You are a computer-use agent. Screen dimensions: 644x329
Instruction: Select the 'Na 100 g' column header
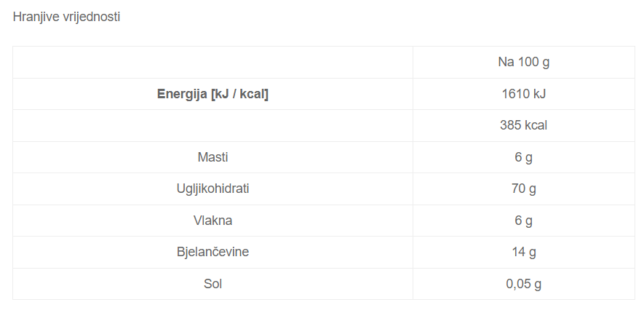pyautogui.click(x=523, y=62)
